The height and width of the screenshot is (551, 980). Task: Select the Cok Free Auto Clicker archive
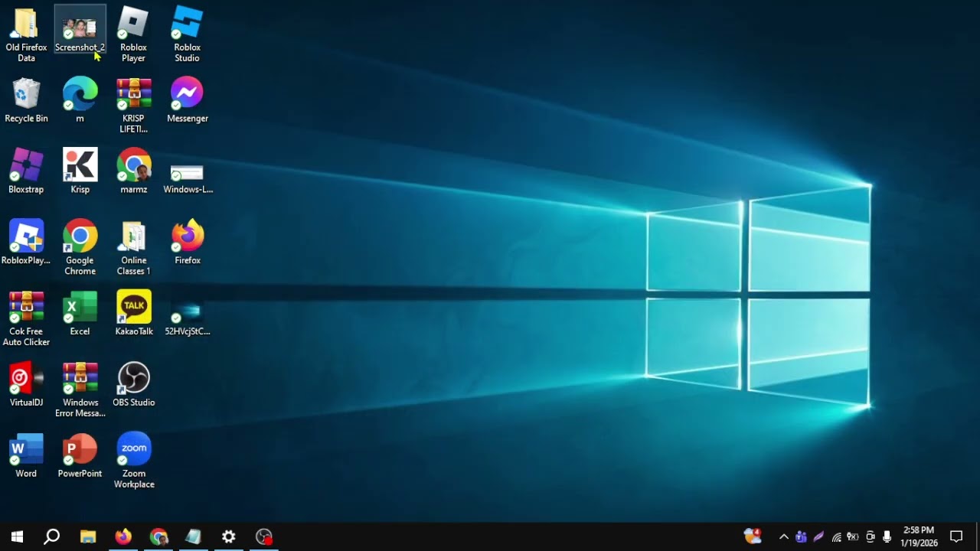(26, 320)
